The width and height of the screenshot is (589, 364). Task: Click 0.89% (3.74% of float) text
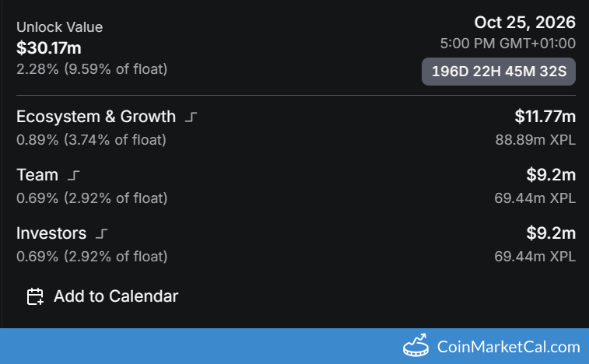click(92, 140)
